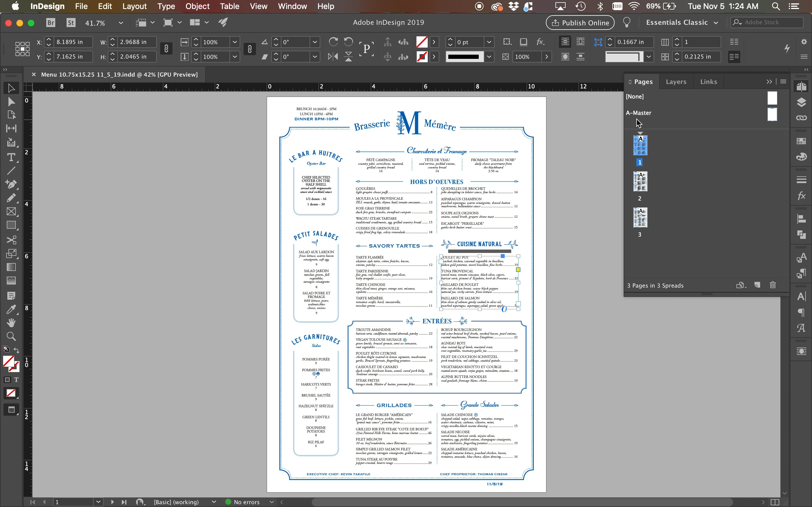Click the blue stroke color swatch in control bar
The image size is (812, 507).
pyautogui.click(x=422, y=57)
